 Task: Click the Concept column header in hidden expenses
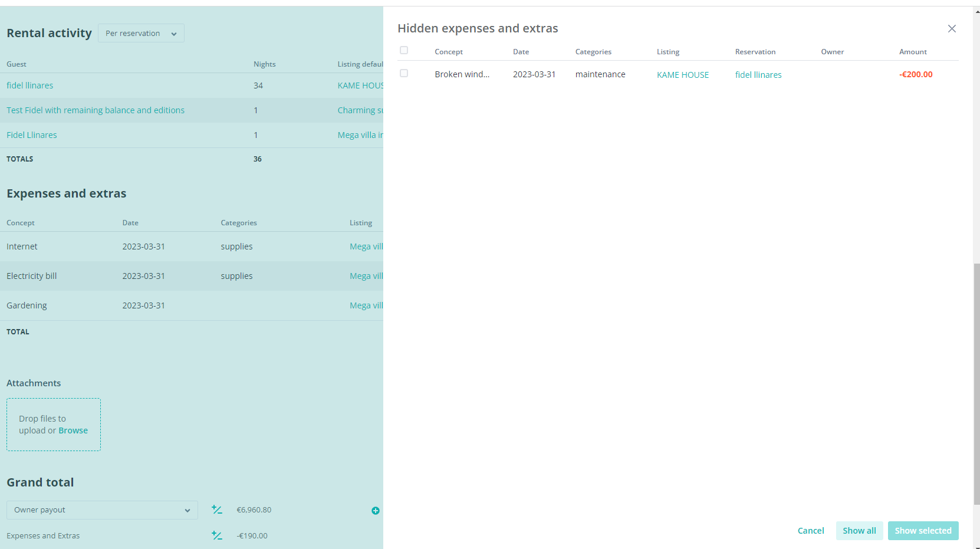coord(449,52)
